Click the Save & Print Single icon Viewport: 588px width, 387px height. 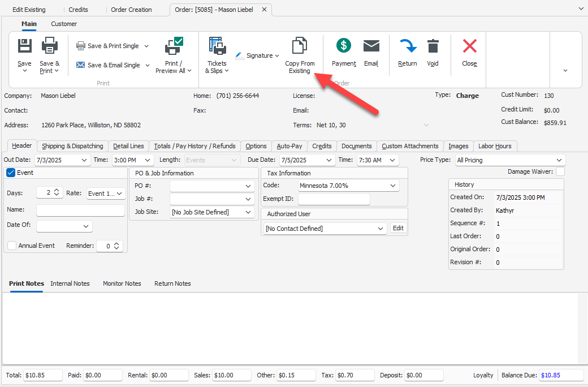point(81,46)
